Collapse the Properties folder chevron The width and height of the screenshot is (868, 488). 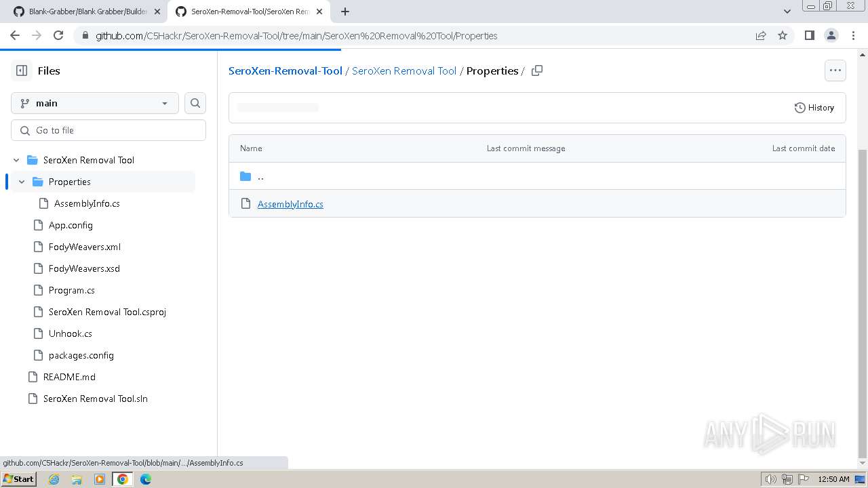tap(22, 182)
